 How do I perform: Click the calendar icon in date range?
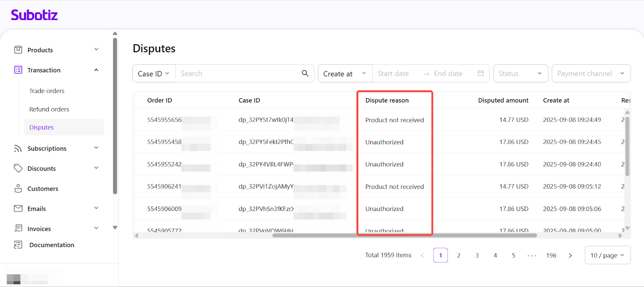pyautogui.click(x=481, y=73)
